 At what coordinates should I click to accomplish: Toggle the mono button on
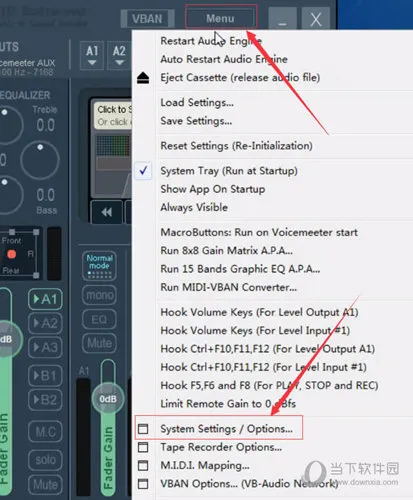(x=99, y=295)
